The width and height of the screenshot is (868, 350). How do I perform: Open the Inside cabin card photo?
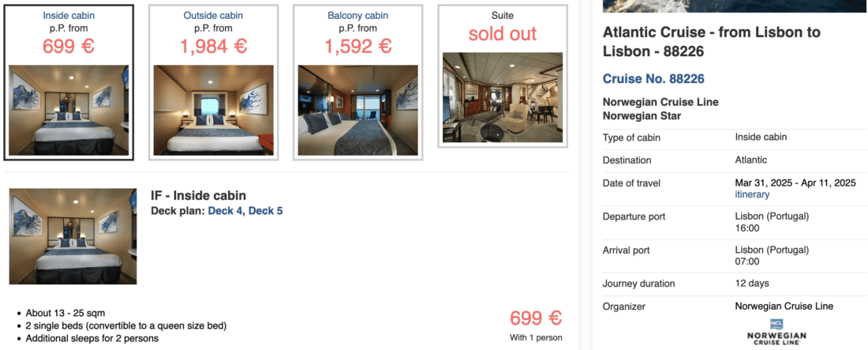69,109
